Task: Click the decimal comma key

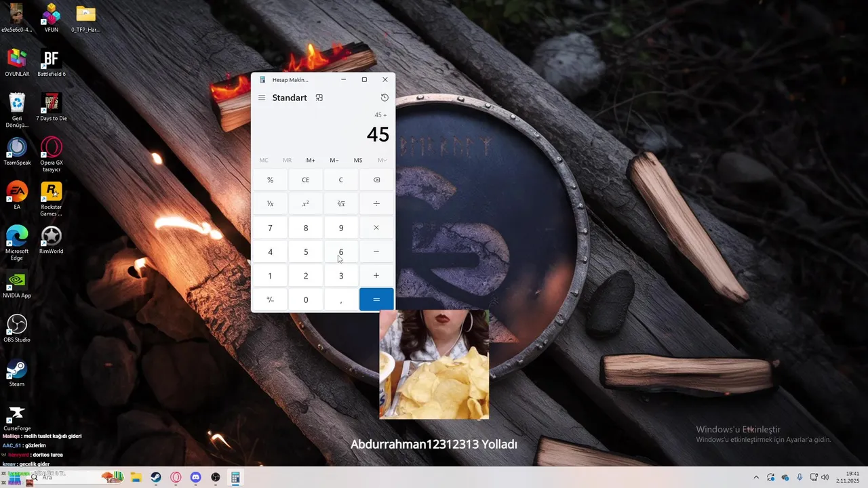Action: pyautogui.click(x=341, y=300)
